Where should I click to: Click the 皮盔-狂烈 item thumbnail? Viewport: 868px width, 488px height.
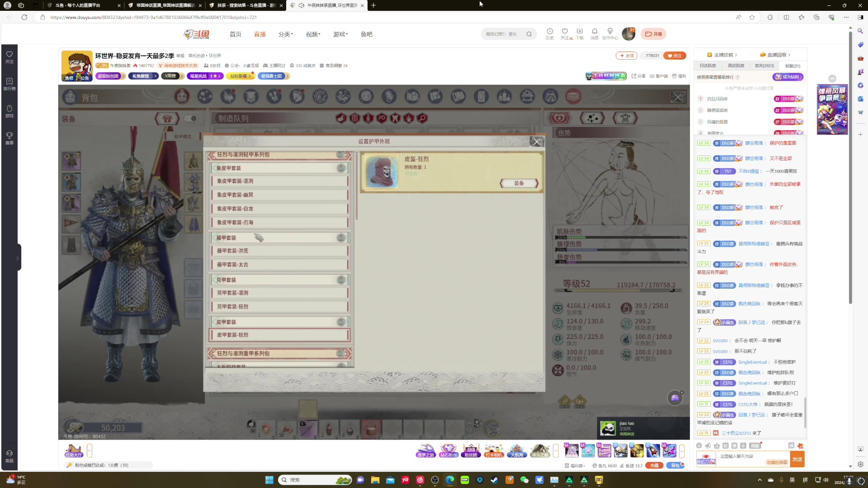pyautogui.click(x=382, y=172)
